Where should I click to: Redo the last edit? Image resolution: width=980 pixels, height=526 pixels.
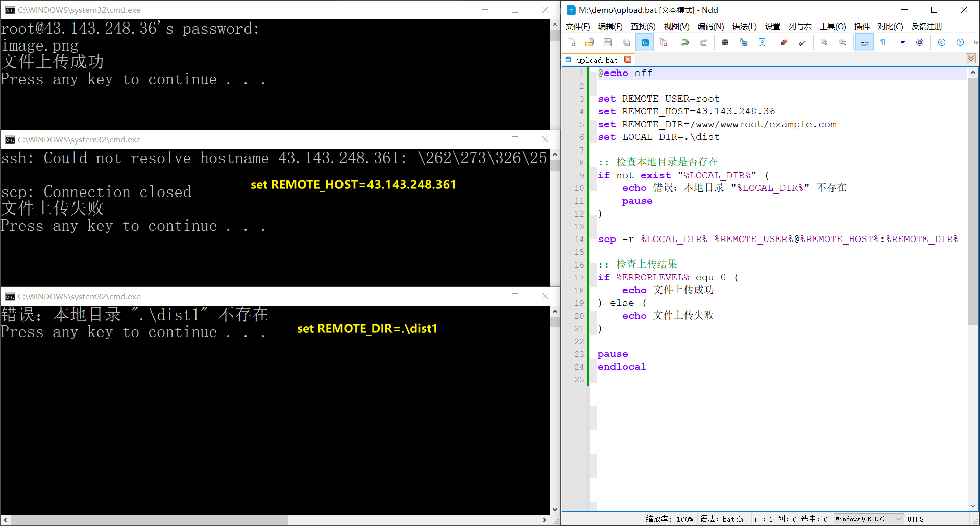[703, 42]
